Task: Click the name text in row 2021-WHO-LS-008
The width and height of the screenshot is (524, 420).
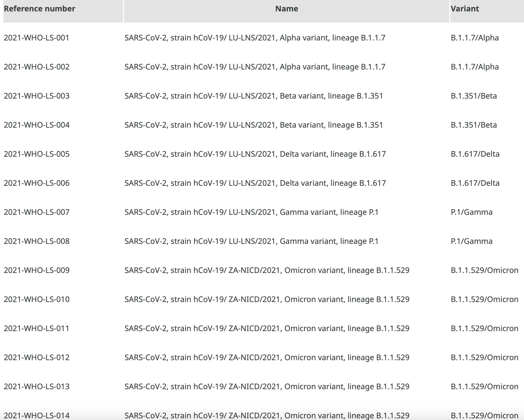Action: pyautogui.click(x=251, y=241)
